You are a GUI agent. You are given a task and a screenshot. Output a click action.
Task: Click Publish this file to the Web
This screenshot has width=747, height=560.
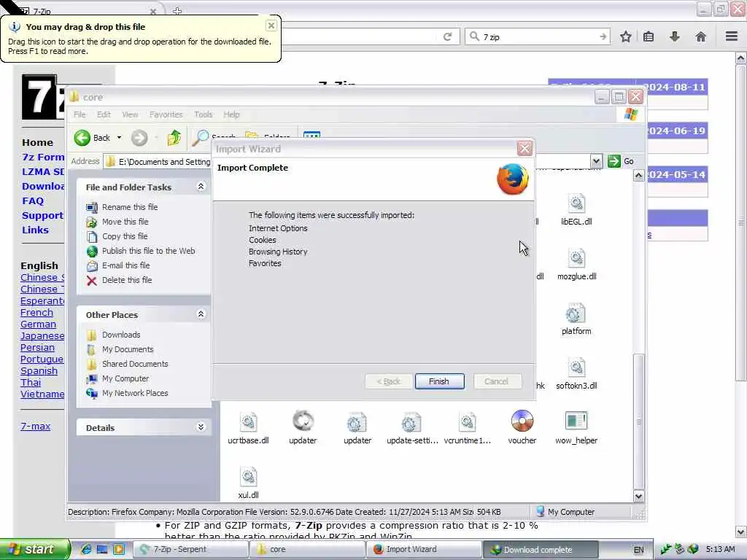(x=149, y=251)
